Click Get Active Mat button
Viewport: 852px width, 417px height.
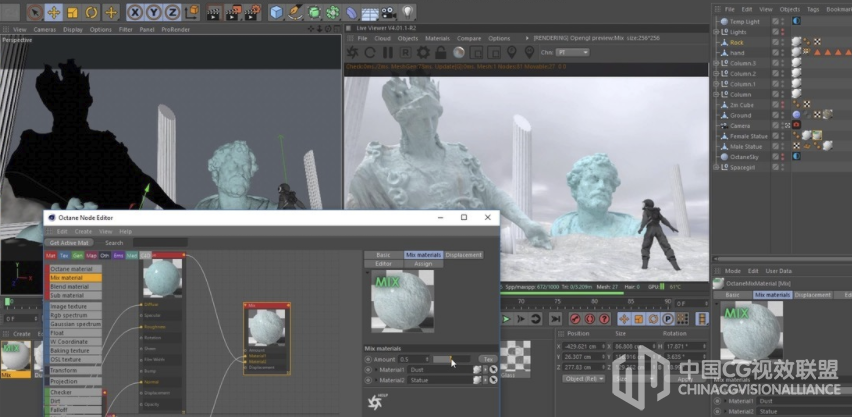click(68, 242)
